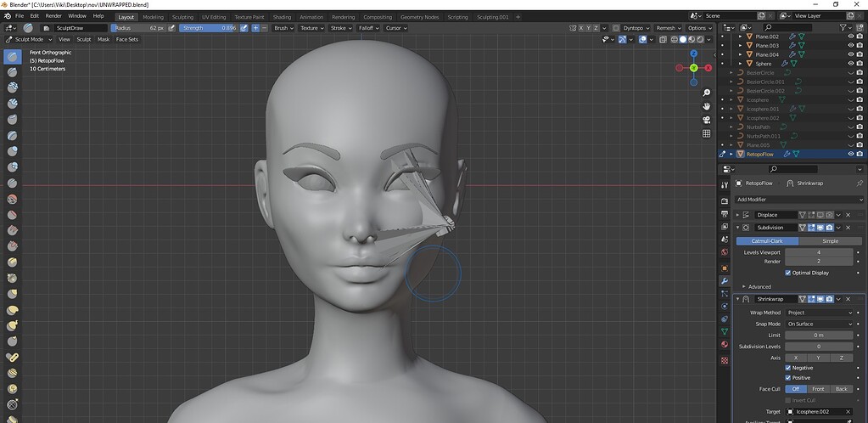Open the Render menu
868x423 pixels.
coord(53,16)
